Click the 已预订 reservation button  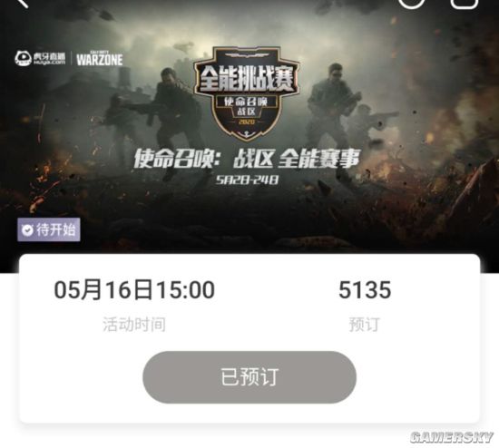tap(249, 377)
